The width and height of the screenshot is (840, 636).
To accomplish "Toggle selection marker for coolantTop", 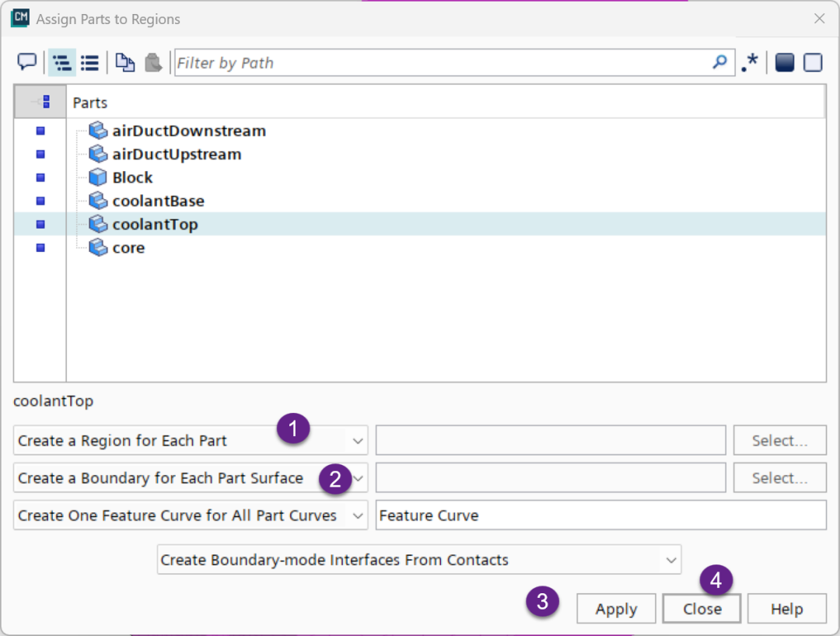I will 40,225.
